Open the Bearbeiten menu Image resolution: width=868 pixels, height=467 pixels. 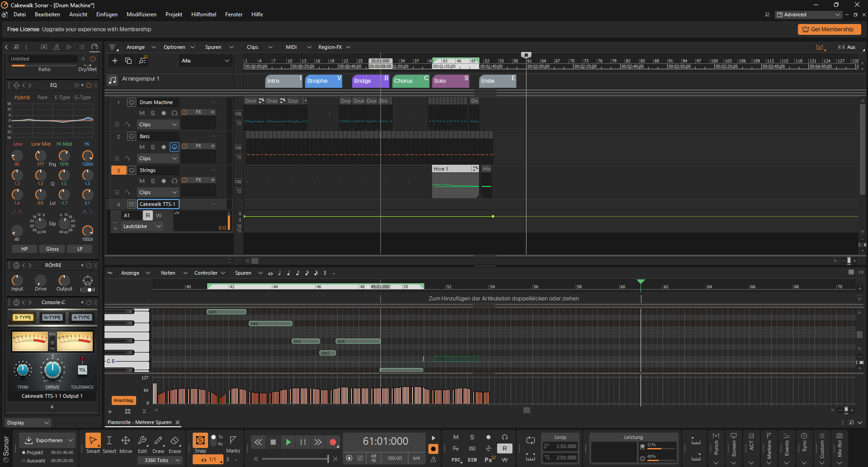(x=47, y=14)
